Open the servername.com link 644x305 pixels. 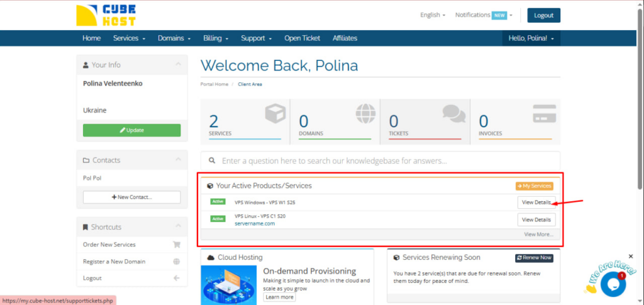[255, 223]
